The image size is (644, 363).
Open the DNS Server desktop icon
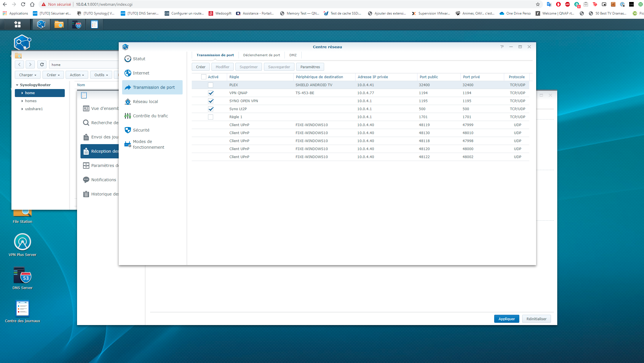[x=23, y=275]
